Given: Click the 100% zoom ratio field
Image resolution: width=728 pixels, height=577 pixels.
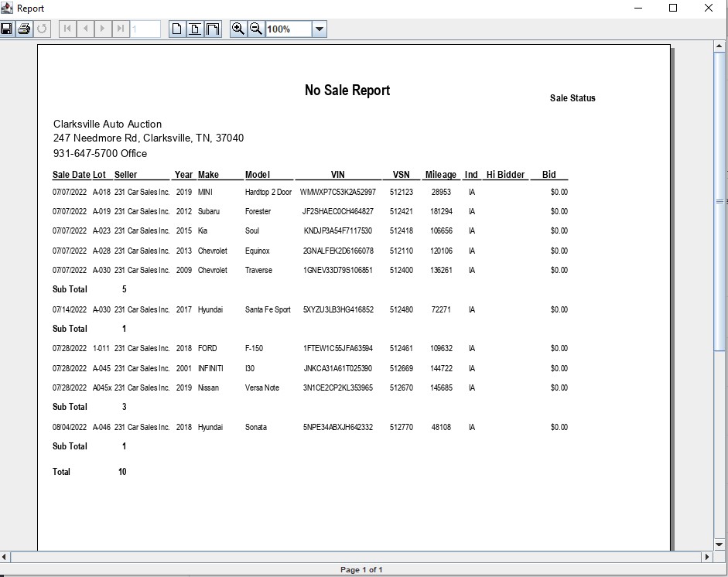Looking at the screenshot, I should pyautogui.click(x=288, y=29).
